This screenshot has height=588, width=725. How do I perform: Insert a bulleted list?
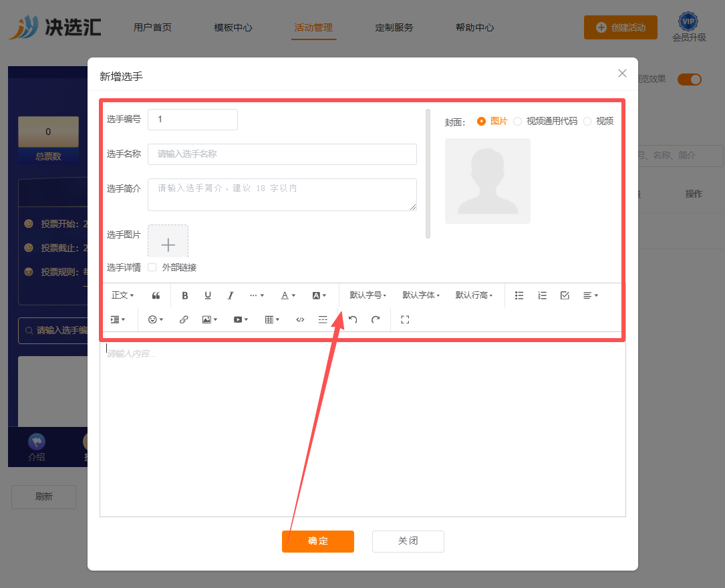tap(519, 295)
